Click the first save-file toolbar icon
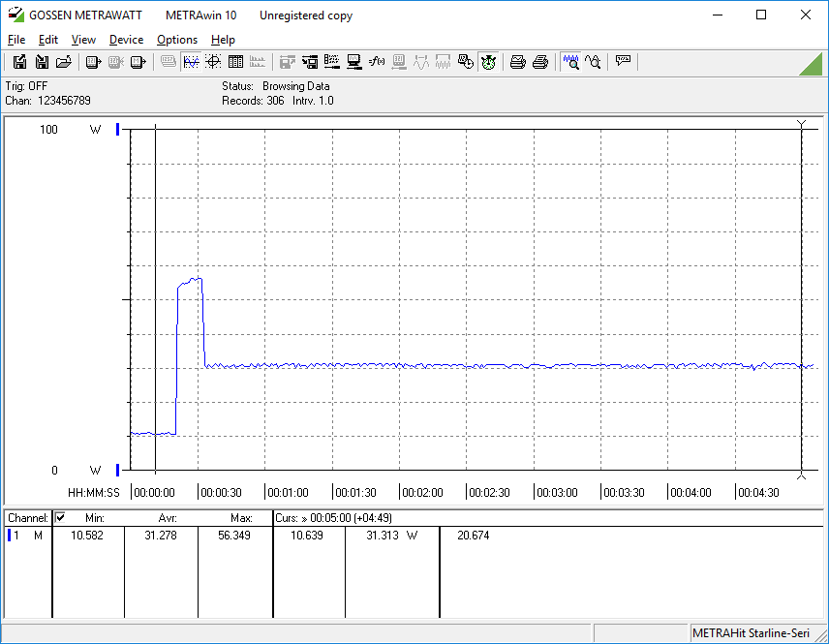Image resolution: width=829 pixels, height=644 pixels. coord(19,62)
